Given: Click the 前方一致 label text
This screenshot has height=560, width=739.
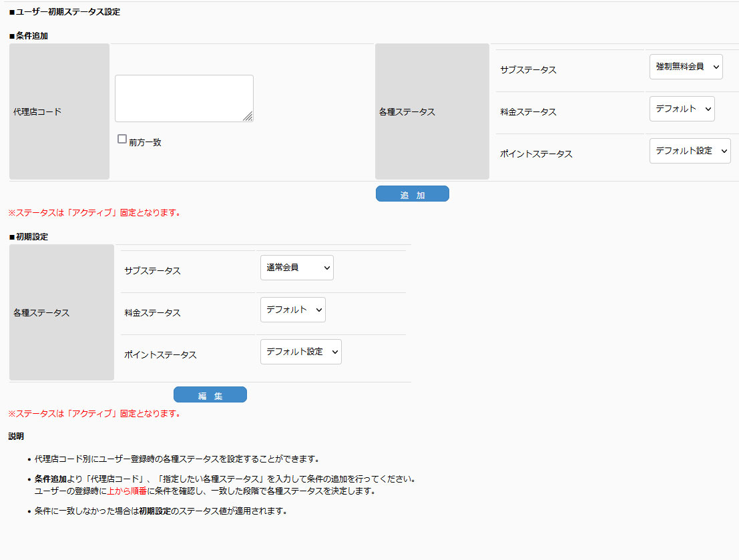Looking at the screenshot, I should pos(145,143).
